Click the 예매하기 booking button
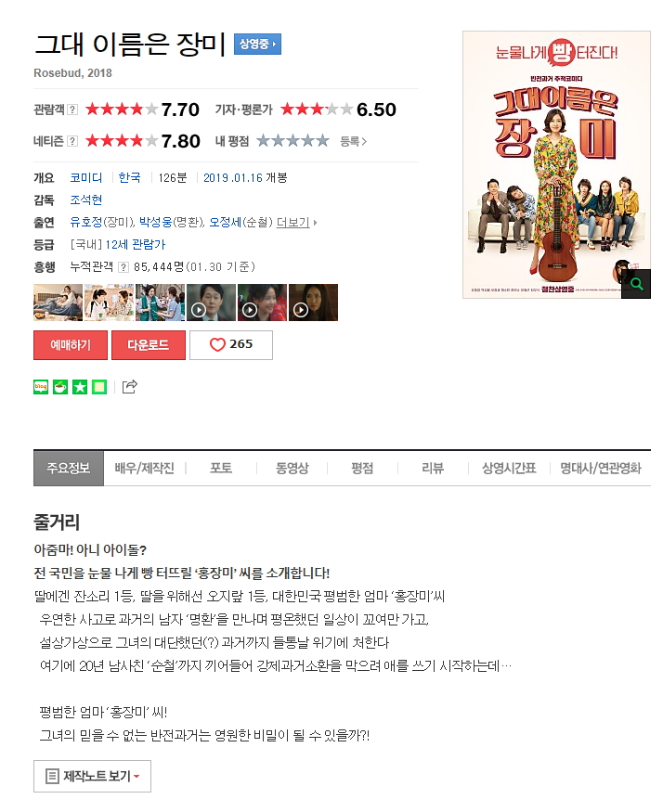Screen dimensions: 663x812 [x=71, y=345]
